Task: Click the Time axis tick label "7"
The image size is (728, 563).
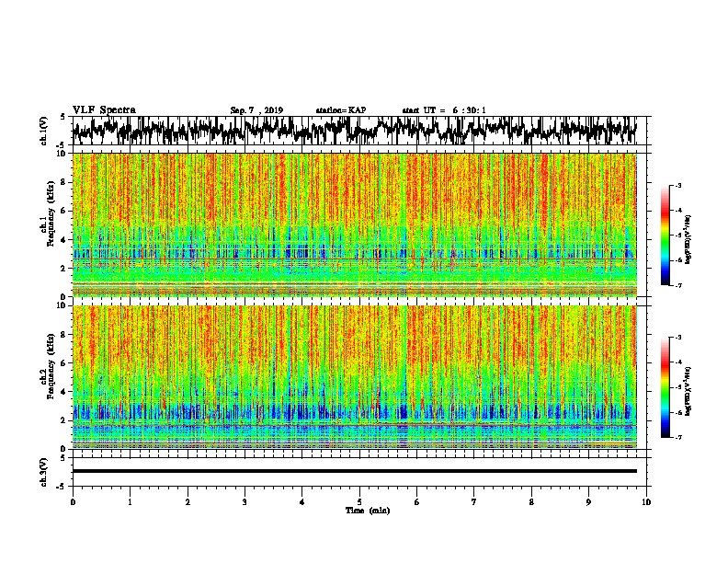Action: click(474, 502)
